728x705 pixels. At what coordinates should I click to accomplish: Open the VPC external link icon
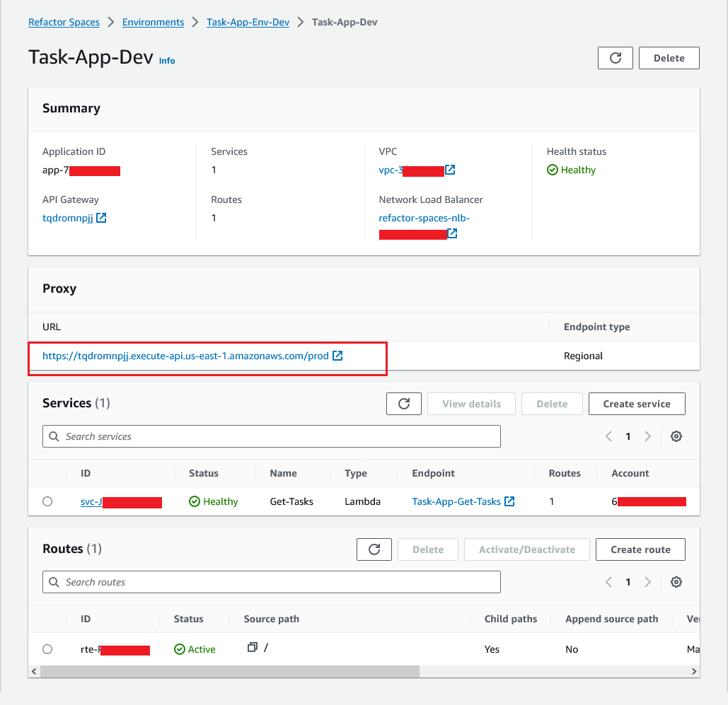coord(450,170)
